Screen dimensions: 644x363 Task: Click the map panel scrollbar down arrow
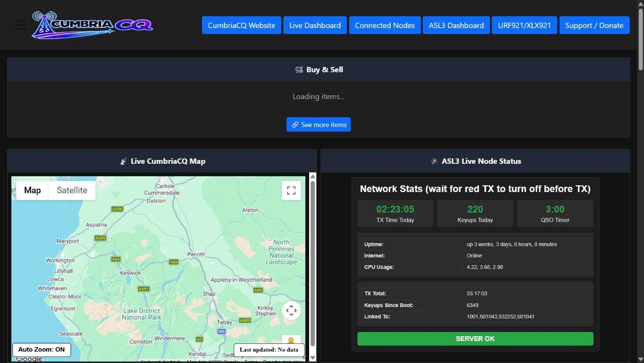click(313, 357)
